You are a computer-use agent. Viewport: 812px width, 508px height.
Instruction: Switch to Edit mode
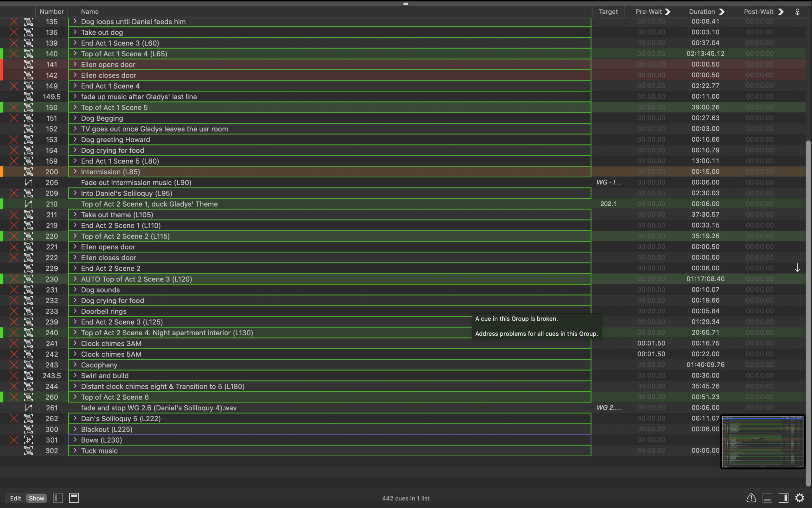16,498
